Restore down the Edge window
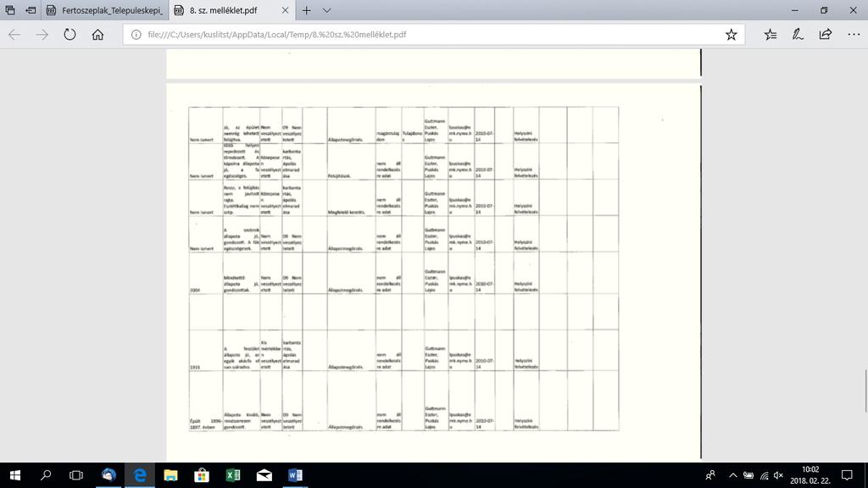This screenshot has height=488, width=868. (x=824, y=10)
